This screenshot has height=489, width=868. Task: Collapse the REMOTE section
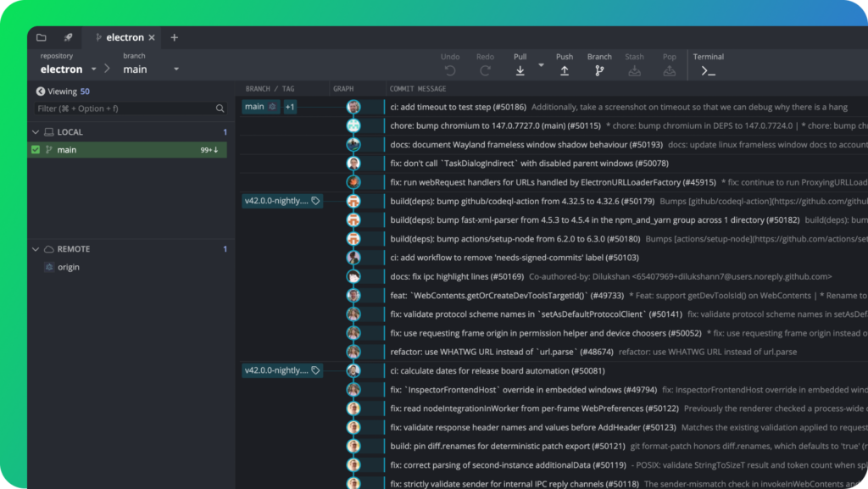36,249
